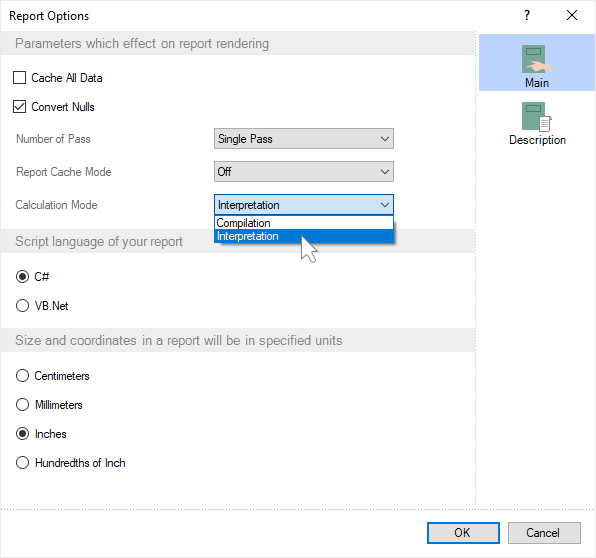Viewport: 596px width, 558px height.
Task: Select the VB.Net script language
Action: 22,306
